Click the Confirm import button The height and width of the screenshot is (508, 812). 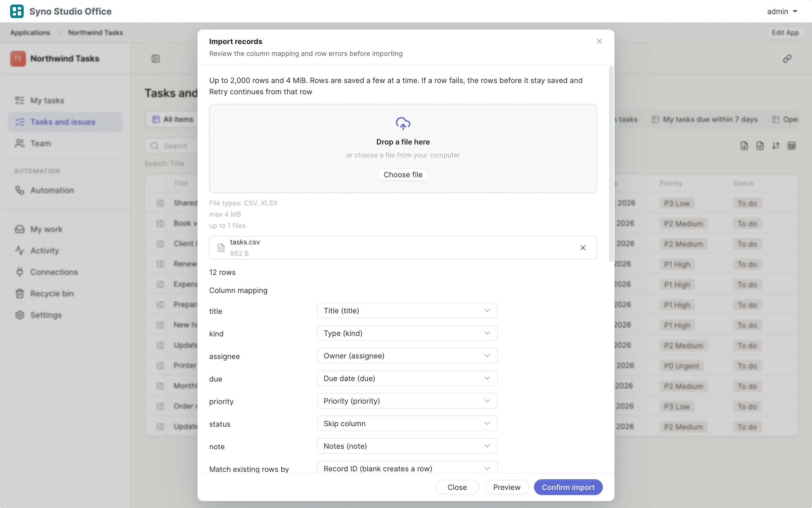coord(568,487)
